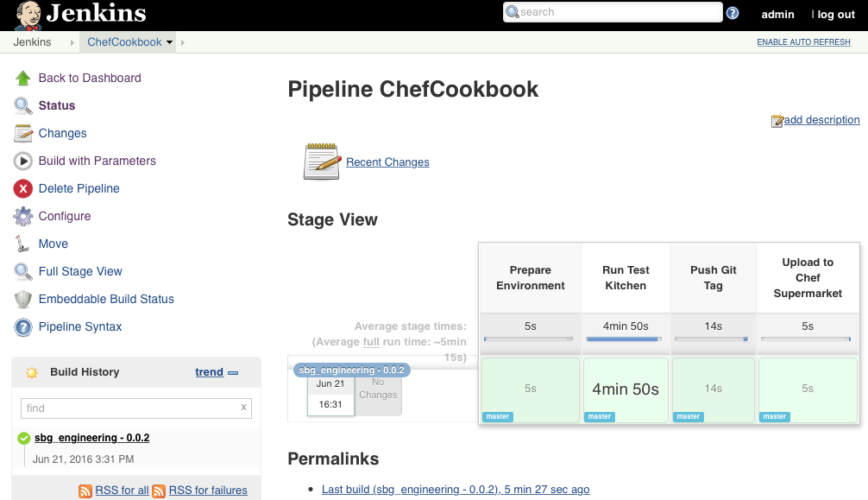
Task: Click the Run Test Kitchen average time bar
Action: click(623, 339)
